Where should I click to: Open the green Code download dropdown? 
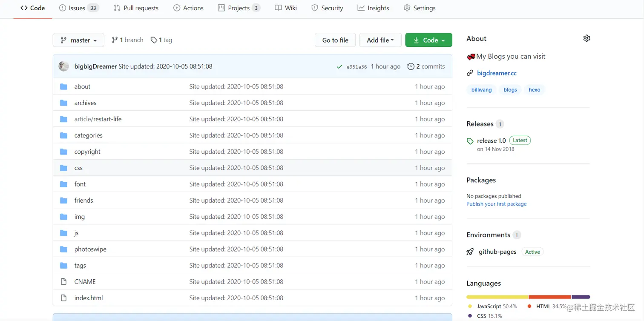click(x=428, y=40)
